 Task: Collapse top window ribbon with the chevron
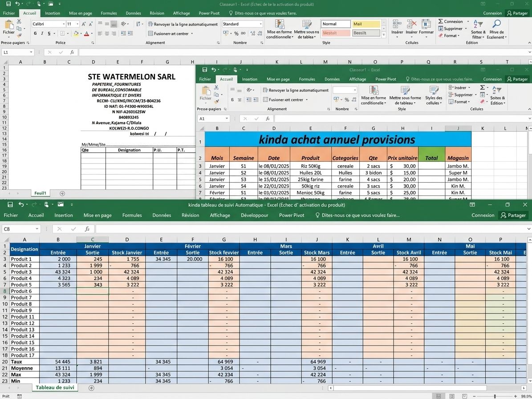[x=529, y=43]
